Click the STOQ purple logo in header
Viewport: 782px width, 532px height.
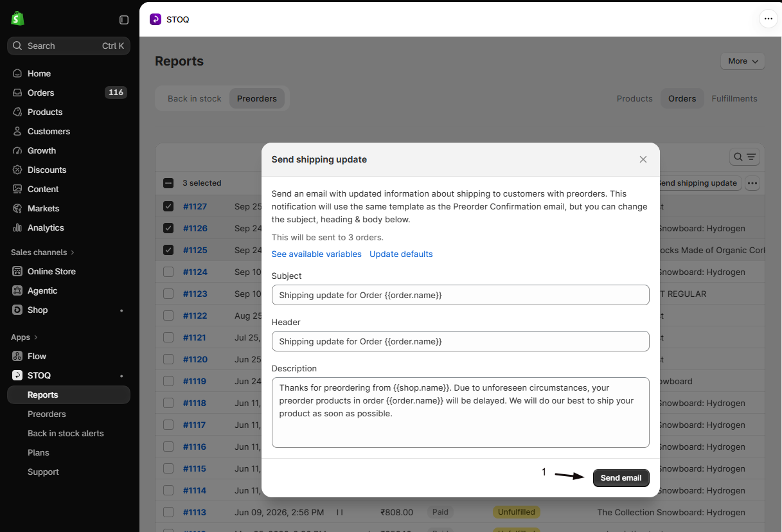[156, 19]
